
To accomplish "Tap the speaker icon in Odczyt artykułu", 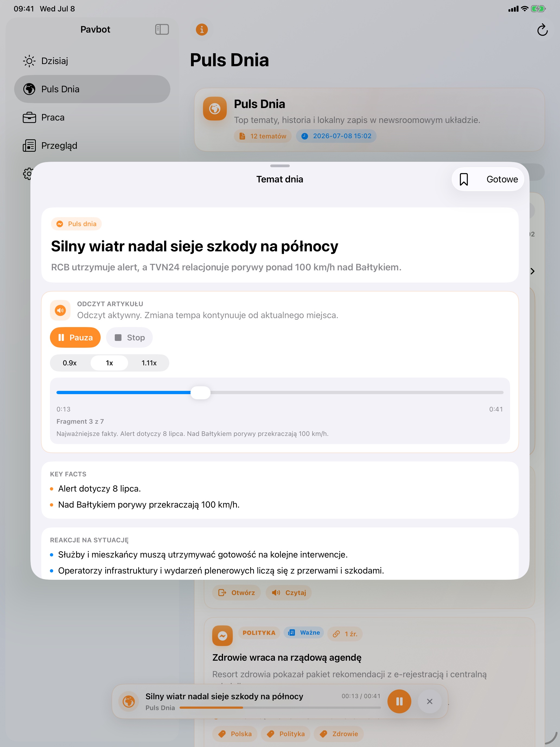I will coord(61,310).
